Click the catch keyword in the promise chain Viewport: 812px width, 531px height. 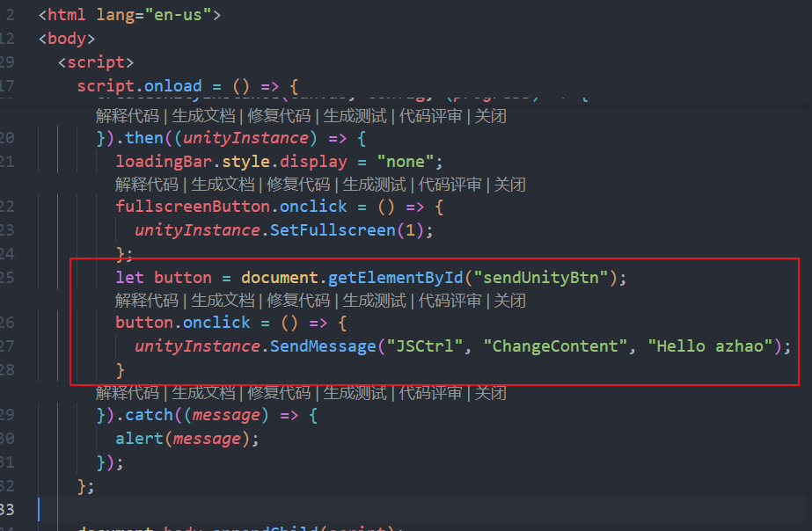[x=150, y=415]
